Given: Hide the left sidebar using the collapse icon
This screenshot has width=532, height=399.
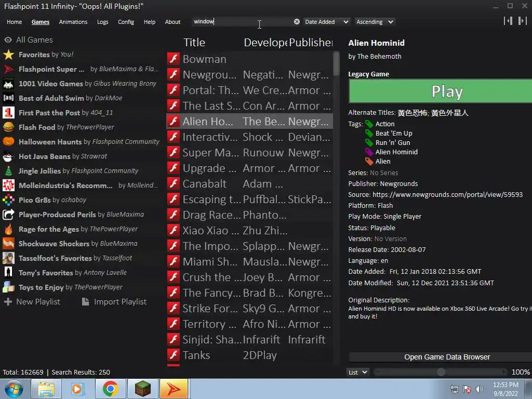Looking at the screenshot, I should point(508,21).
